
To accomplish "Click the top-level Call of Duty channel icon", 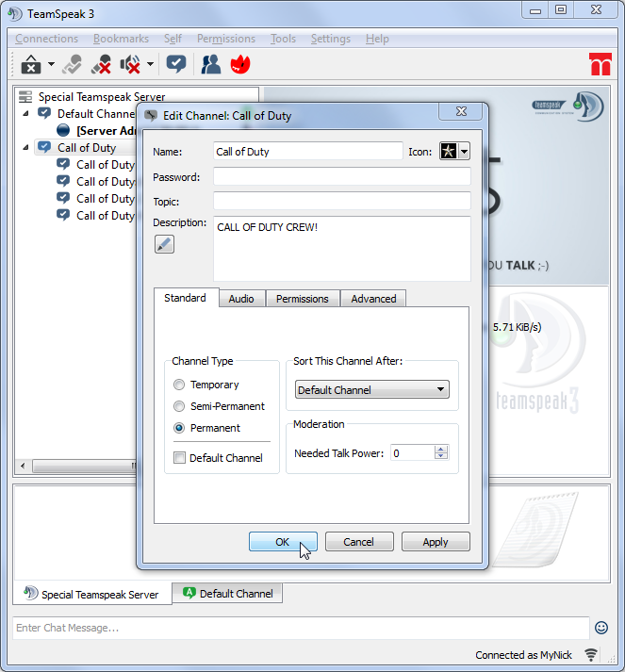I will pyautogui.click(x=44, y=147).
